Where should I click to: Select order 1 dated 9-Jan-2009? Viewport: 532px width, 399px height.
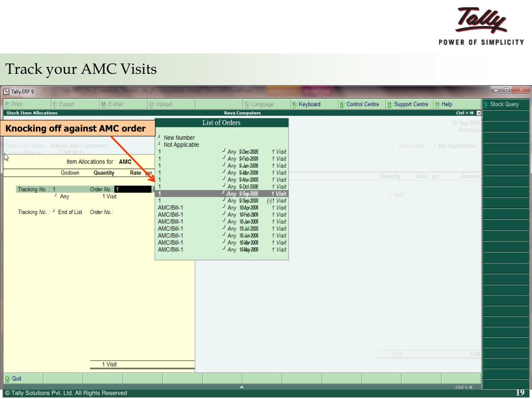(222, 166)
